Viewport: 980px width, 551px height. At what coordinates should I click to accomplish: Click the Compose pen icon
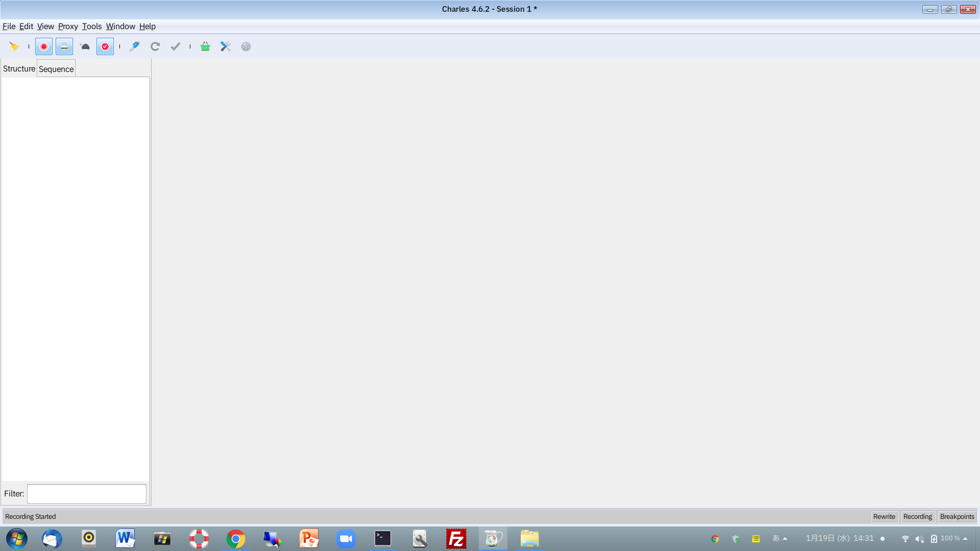[135, 46]
